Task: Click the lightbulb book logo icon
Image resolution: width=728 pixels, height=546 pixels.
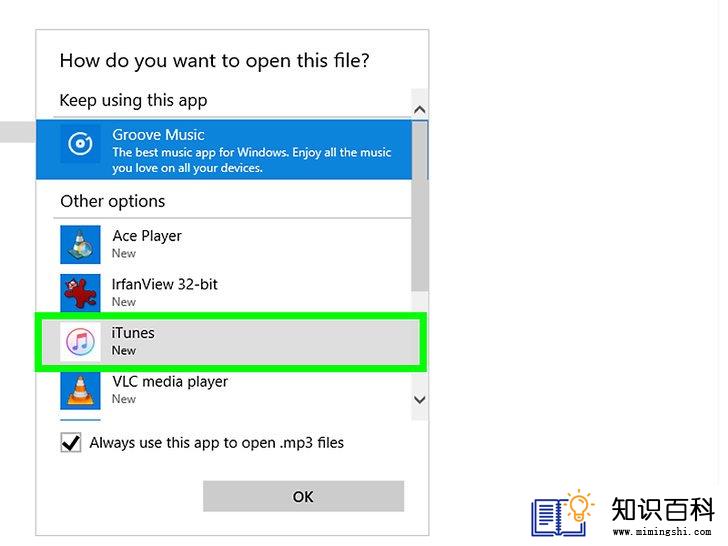Action: point(563,513)
